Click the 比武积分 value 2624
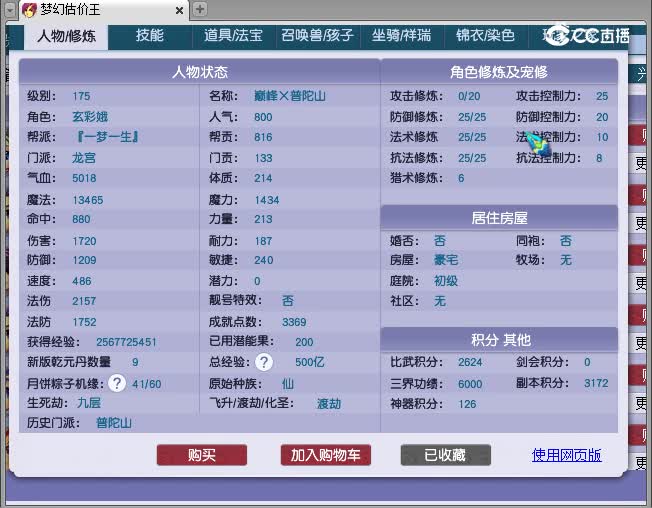 470,362
